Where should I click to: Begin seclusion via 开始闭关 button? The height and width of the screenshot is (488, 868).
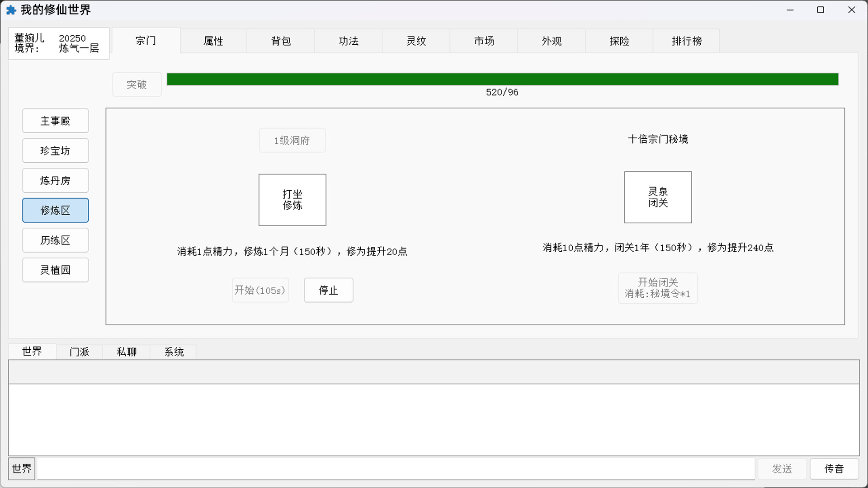pyautogui.click(x=658, y=288)
